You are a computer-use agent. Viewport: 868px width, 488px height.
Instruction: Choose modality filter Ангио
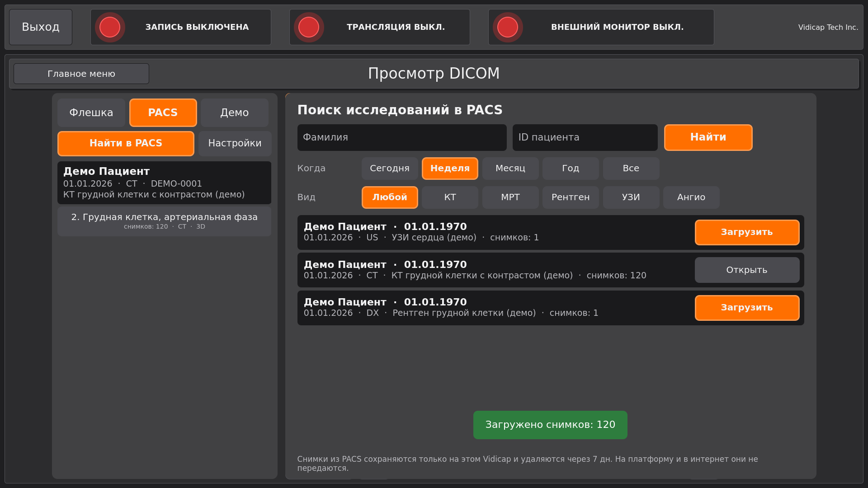pos(692,197)
